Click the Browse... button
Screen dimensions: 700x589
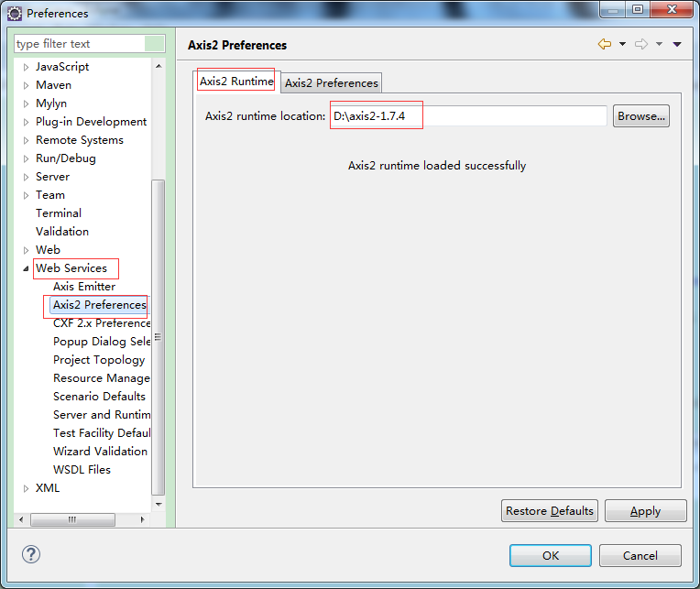click(641, 116)
